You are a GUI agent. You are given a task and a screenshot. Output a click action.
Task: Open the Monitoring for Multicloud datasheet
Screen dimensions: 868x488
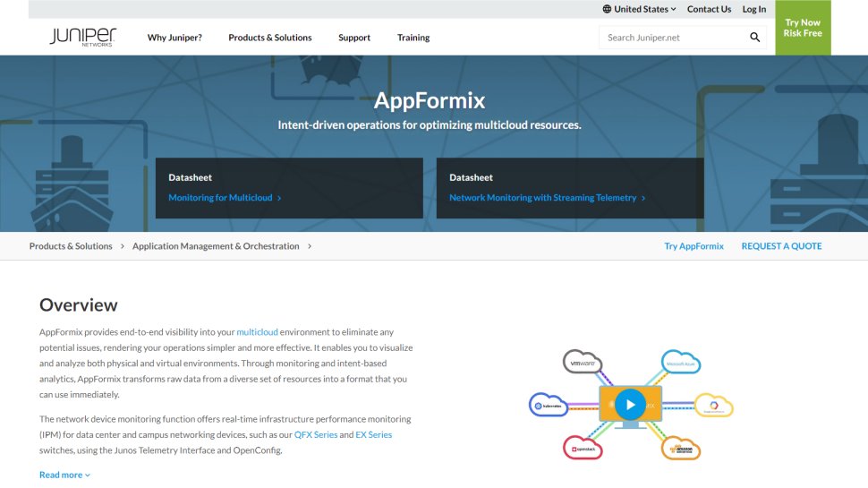pyautogui.click(x=225, y=197)
